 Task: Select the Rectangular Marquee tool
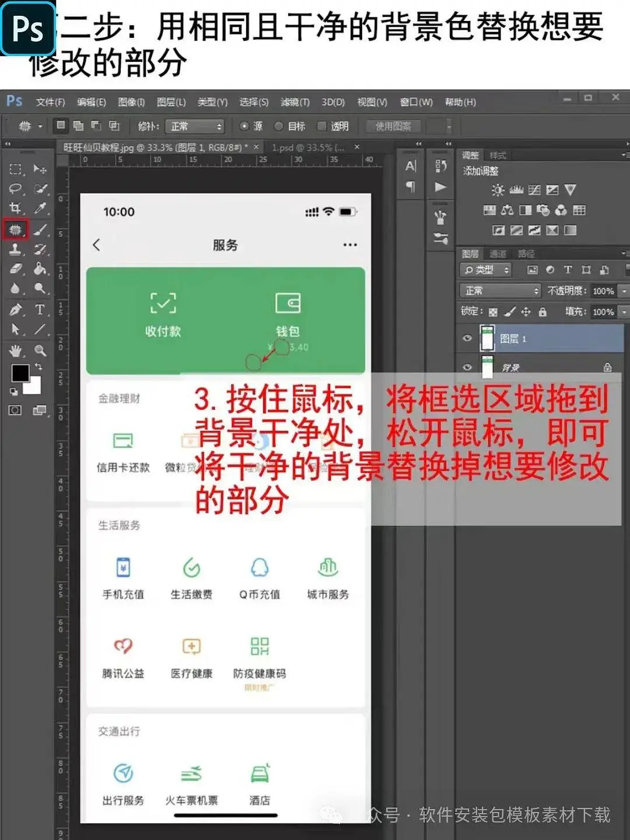pos(15,169)
